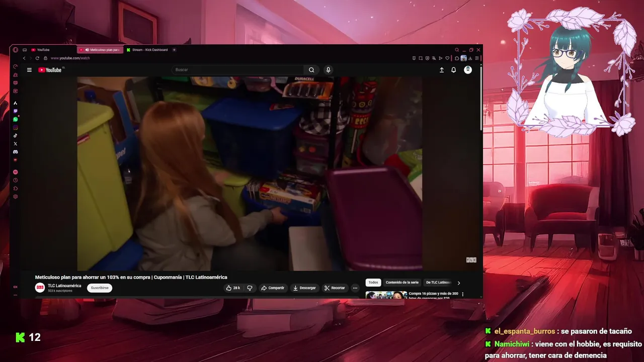This screenshot has width=644, height=362.
Task: Open Instagram in Opera sidebar
Action: [x=16, y=128]
